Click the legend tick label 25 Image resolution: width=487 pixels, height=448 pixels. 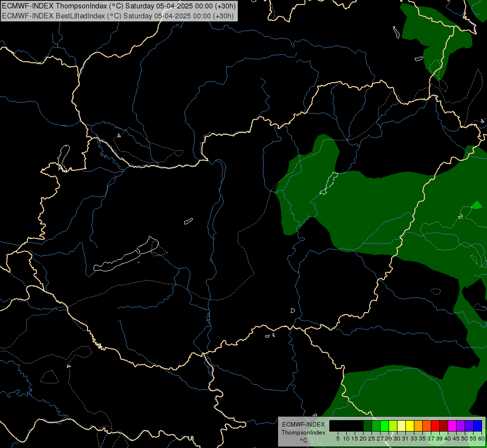(x=372, y=439)
